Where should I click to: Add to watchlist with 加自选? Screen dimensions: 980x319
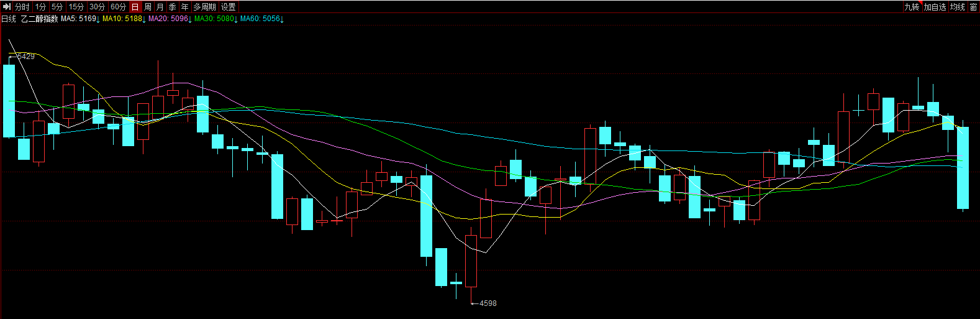pos(935,7)
